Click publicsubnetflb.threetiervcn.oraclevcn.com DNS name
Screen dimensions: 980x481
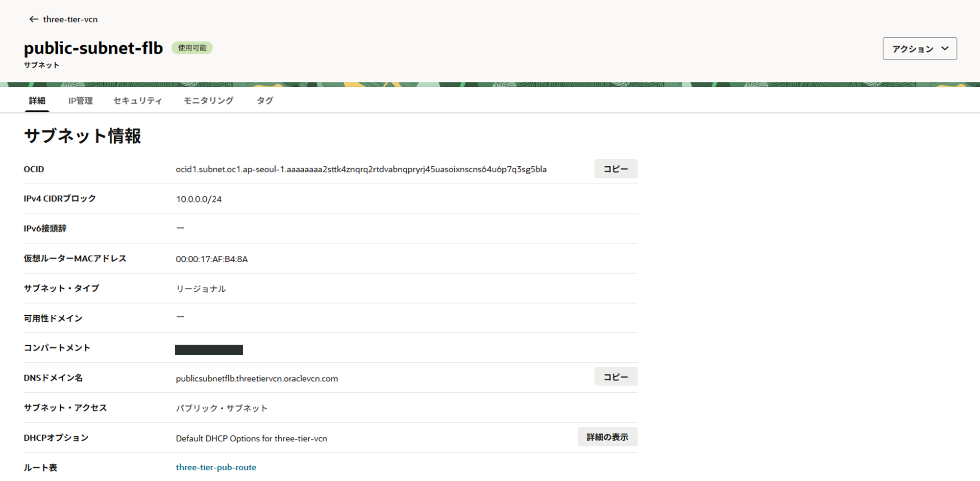pos(257,379)
